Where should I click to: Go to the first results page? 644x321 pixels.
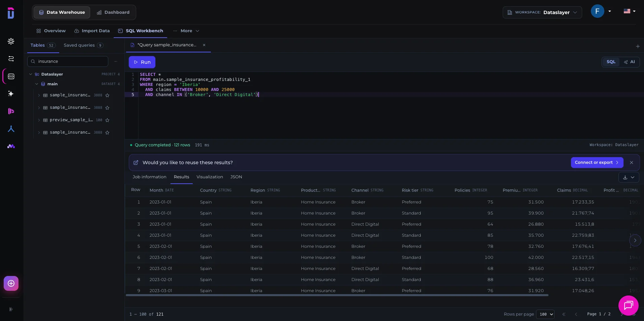tap(564, 314)
